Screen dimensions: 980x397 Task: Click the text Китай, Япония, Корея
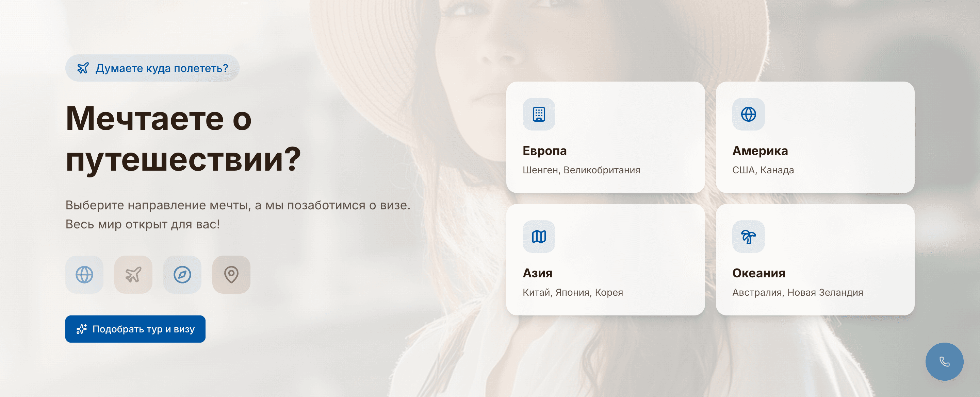pos(573,293)
